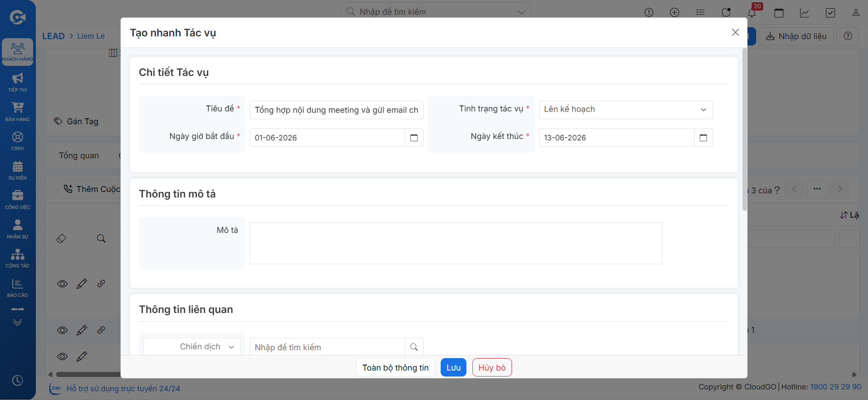The width and height of the screenshot is (868, 400).
Task: Open the notifications bell with 20 badge
Action: 752,12
